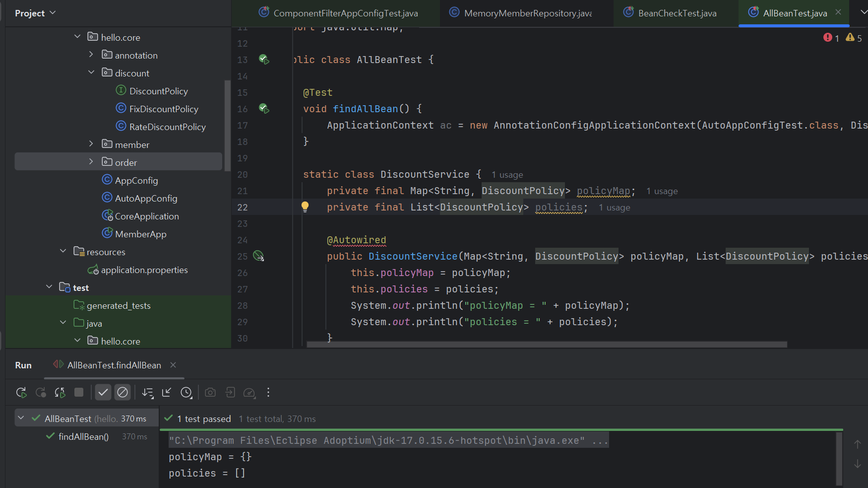Click export test results icon
This screenshot has height=488, width=868.
(230, 392)
